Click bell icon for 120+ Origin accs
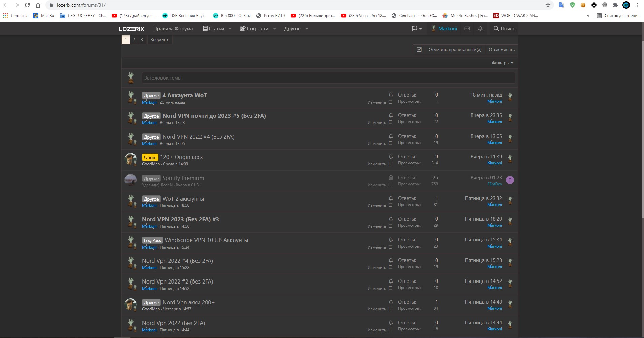 (391, 157)
